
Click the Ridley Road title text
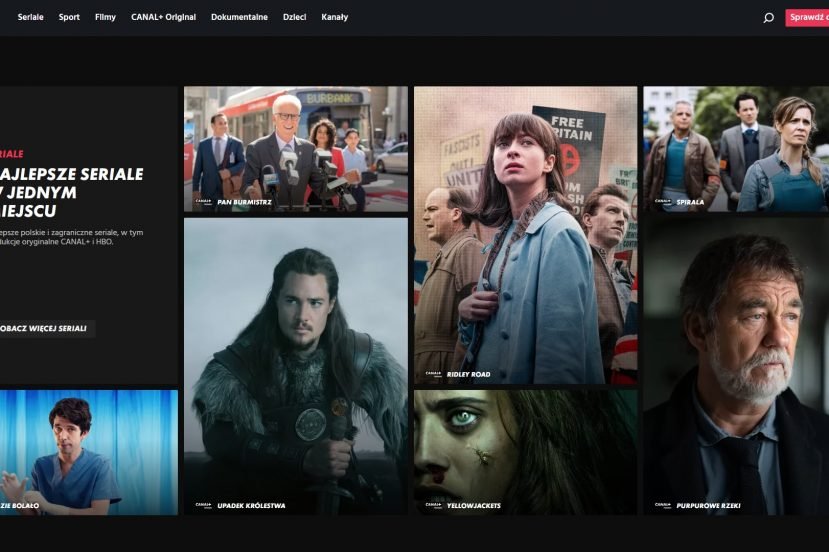coord(468,374)
